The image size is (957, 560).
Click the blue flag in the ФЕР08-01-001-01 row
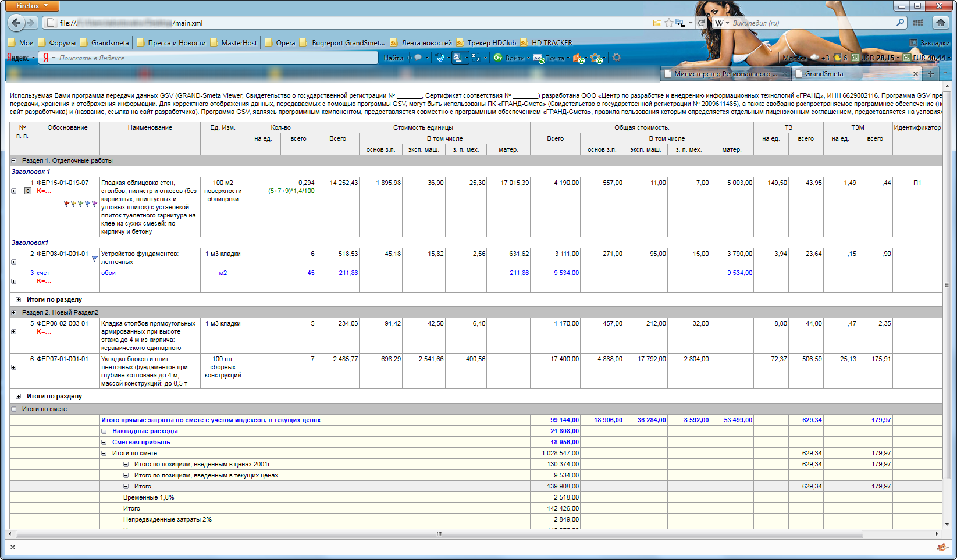coord(95,259)
